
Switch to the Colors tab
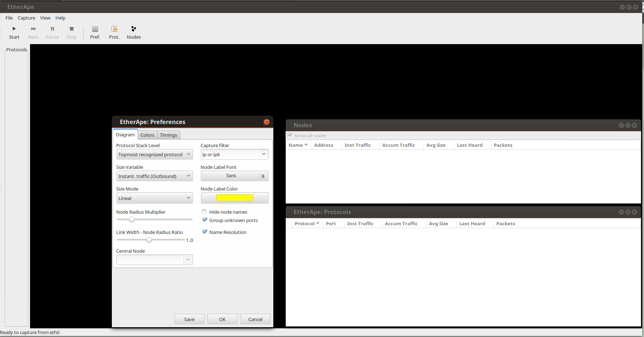click(147, 135)
